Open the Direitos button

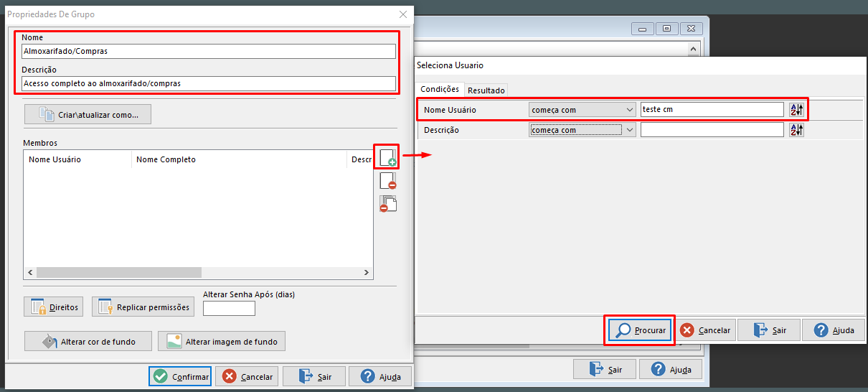click(x=54, y=307)
